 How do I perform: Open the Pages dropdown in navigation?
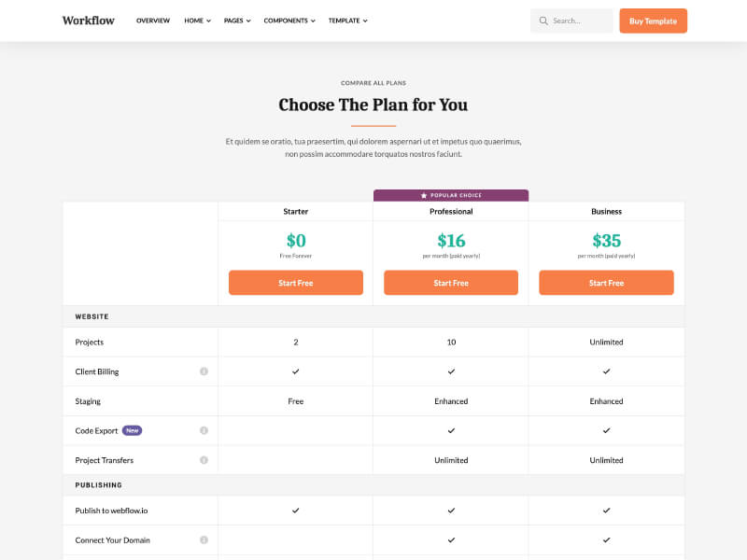[x=237, y=21]
